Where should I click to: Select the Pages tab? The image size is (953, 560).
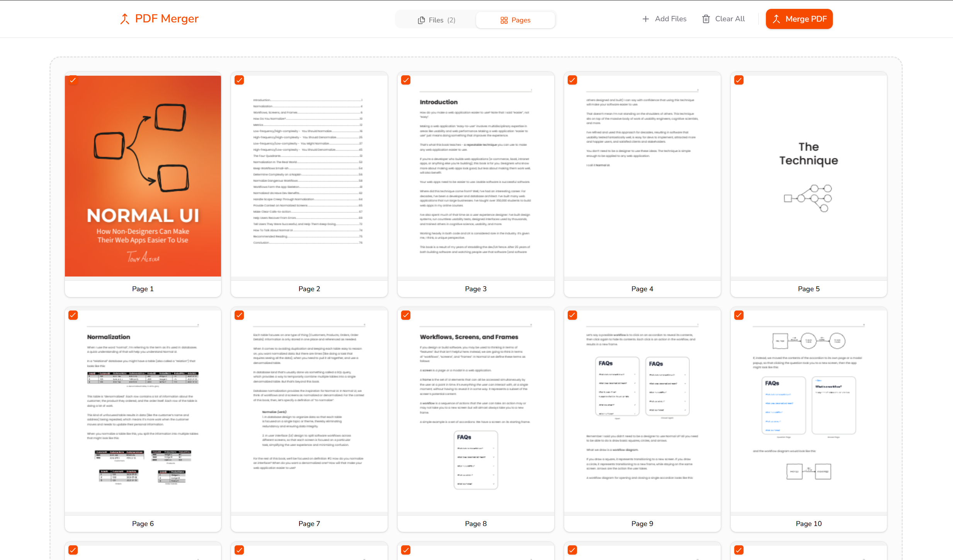[516, 20]
